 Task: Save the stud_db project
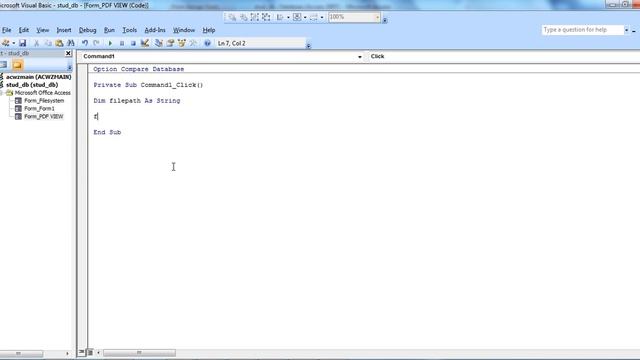[x=22, y=43]
